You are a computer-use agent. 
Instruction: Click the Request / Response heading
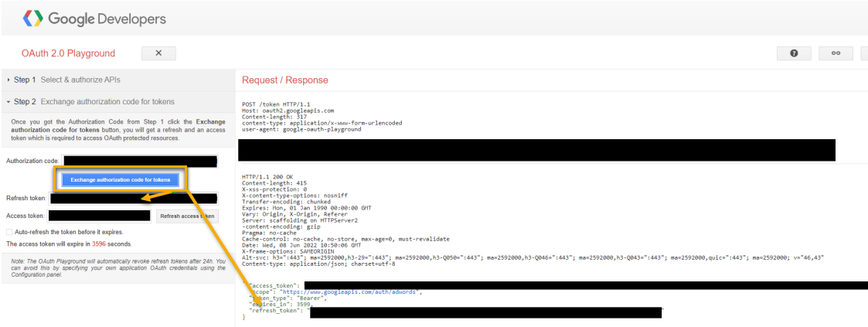point(284,80)
